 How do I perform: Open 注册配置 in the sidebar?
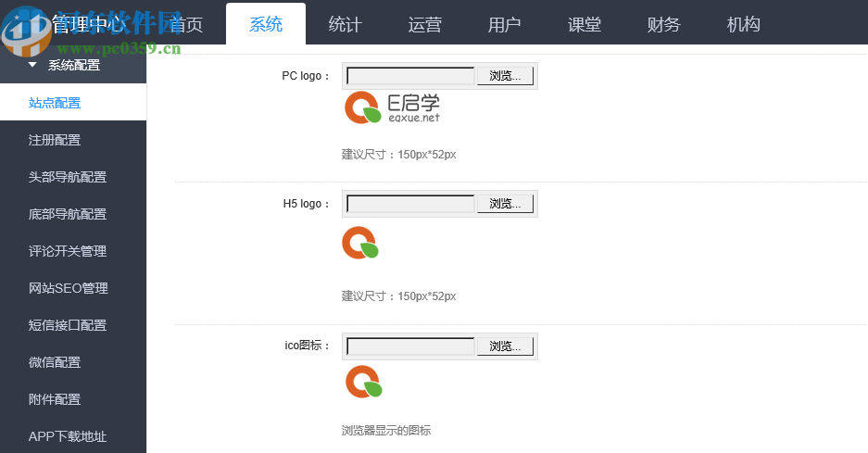(x=55, y=140)
